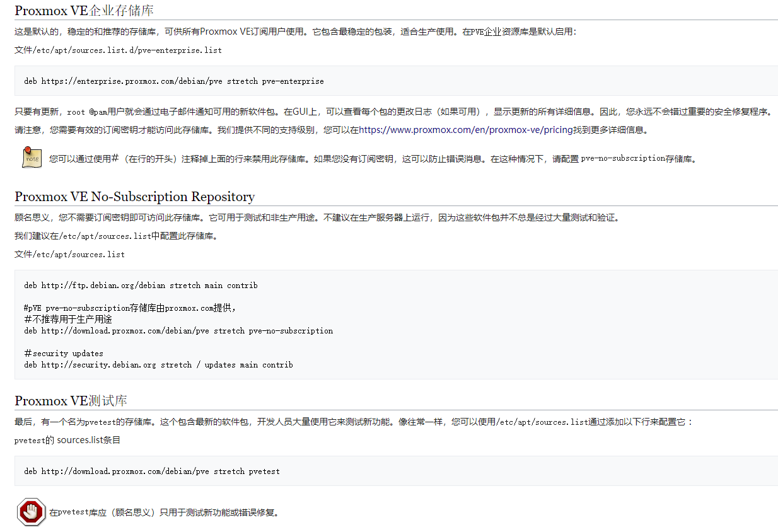The width and height of the screenshot is (778, 532).
Task: Click the red stop hand warning icon
Action: click(x=30, y=512)
